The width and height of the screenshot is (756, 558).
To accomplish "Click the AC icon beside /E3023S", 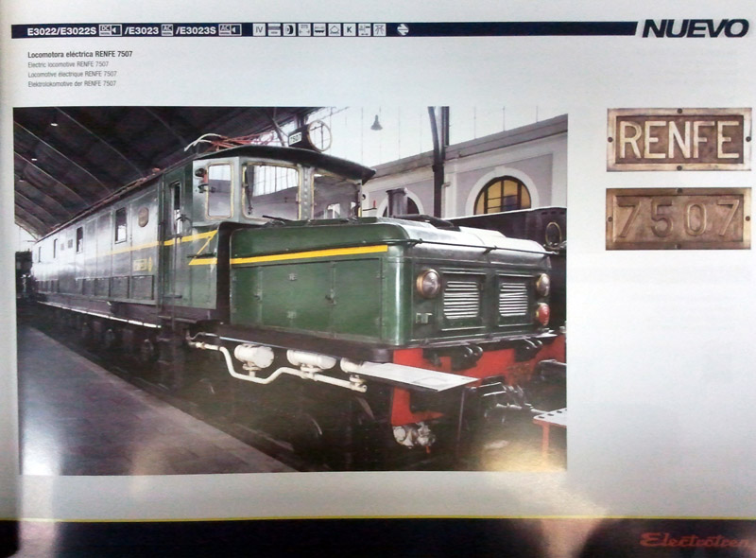I will coord(224,30).
